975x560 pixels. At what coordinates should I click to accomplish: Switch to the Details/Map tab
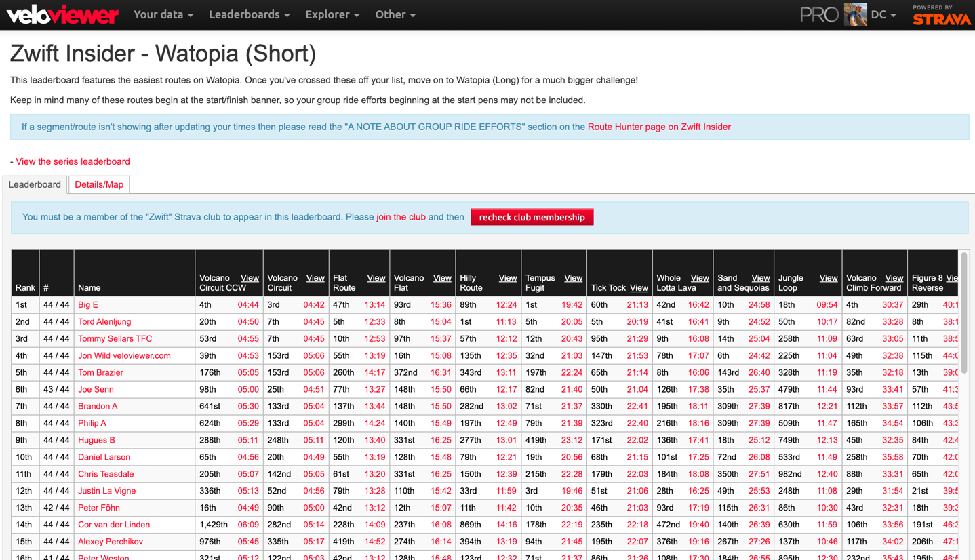pyautogui.click(x=99, y=184)
